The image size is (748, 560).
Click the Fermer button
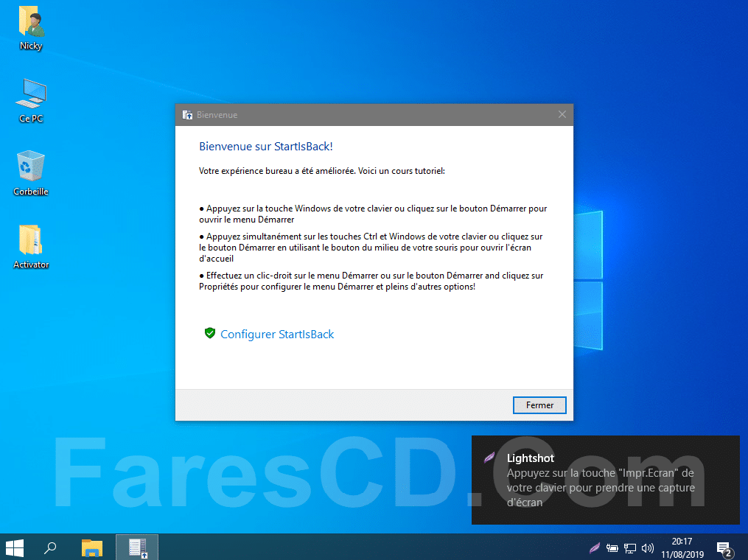click(539, 405)
